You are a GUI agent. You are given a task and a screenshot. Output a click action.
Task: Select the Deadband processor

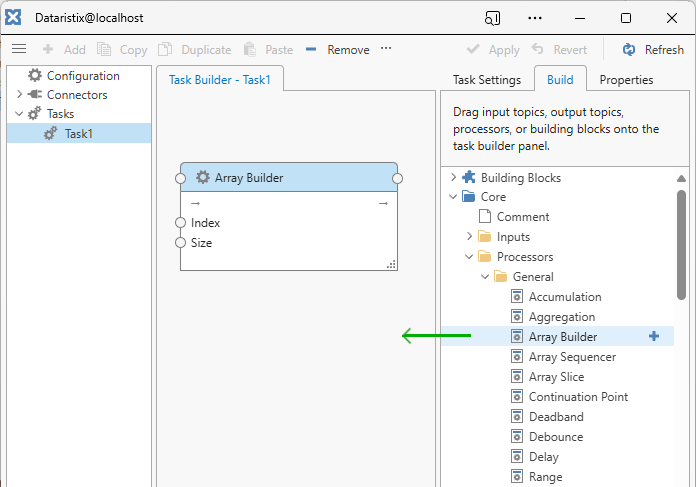(556, 417)
